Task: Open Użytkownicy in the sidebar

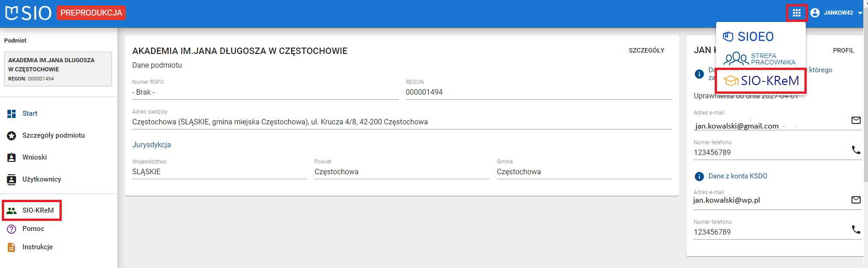Action: pos(41,179)
